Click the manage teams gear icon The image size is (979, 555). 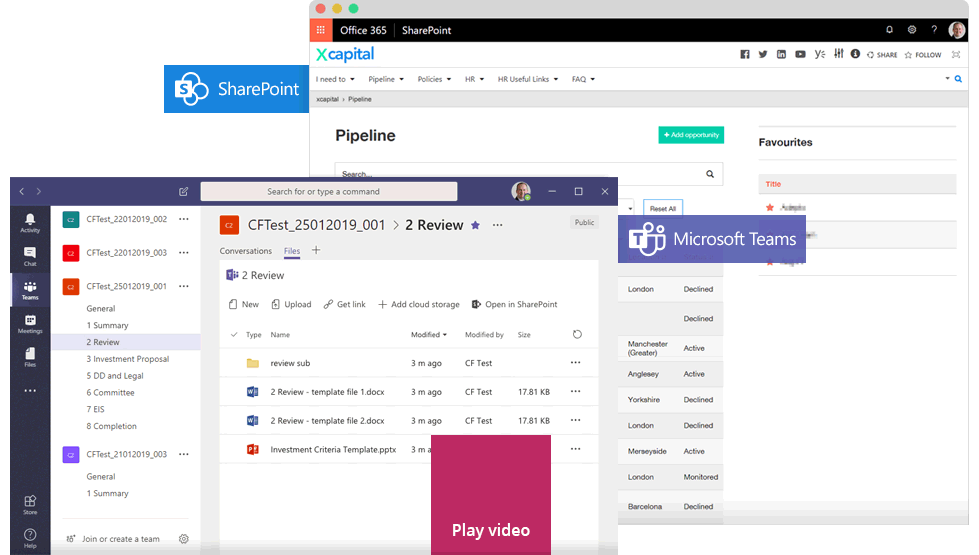[184, 539]
